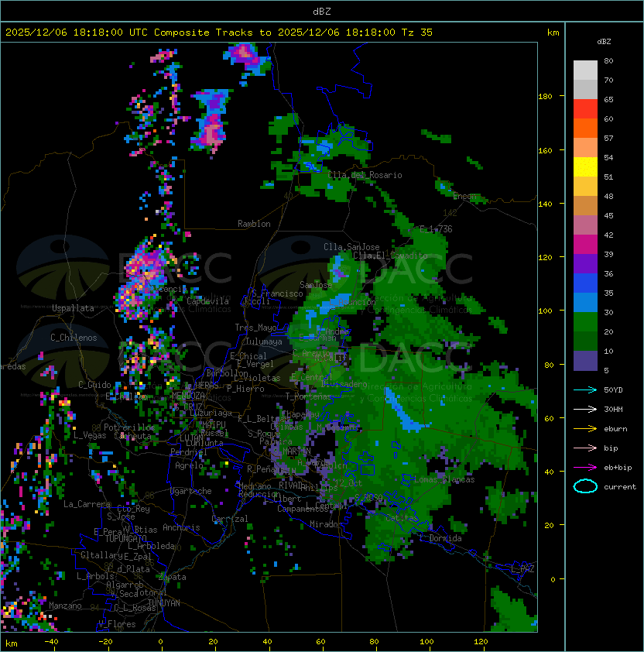This screenshot has height=652, width=644.
Task: Click the MENDOZA city label
Action: (188, 395)
